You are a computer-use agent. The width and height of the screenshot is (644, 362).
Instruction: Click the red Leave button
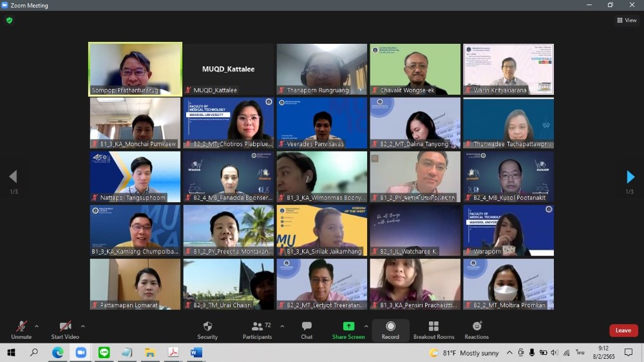tap(623, 330)
